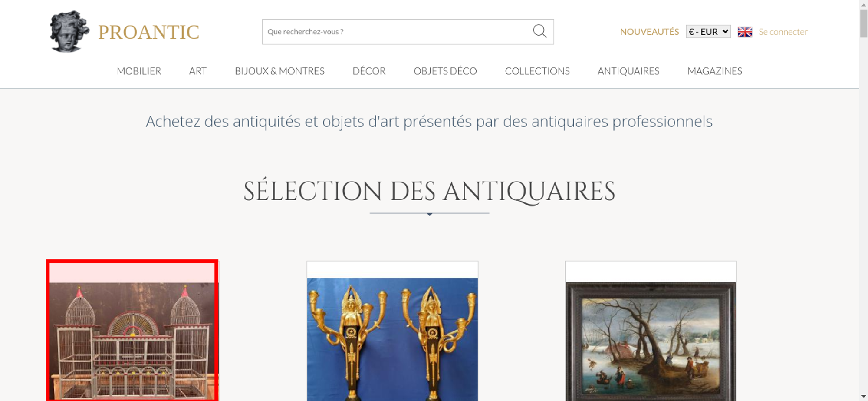Image resolution: width=868 pixels, height=401 pixels.
Task: Click the Proantic cherub head logo
Action: [69, 31]
